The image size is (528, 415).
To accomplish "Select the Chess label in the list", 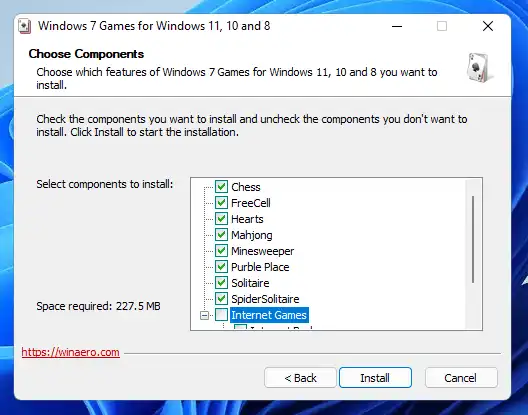I will [x=246, y=187].
